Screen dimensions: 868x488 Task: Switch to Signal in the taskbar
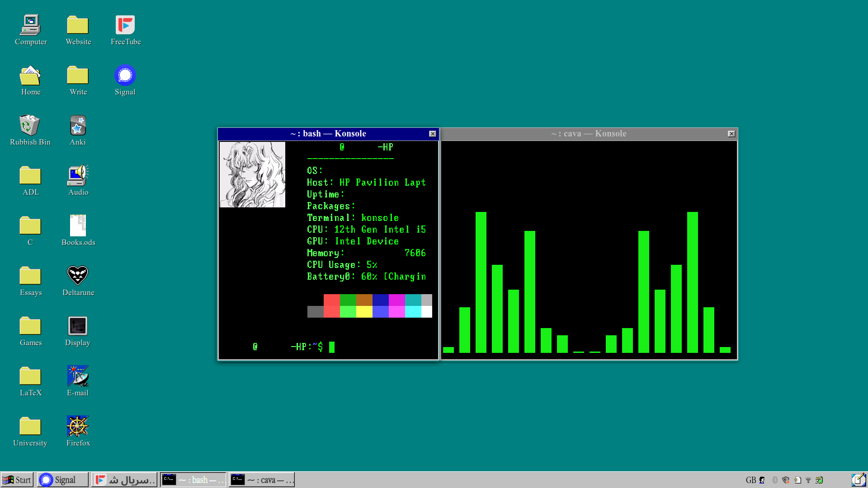tap(62, 480)
